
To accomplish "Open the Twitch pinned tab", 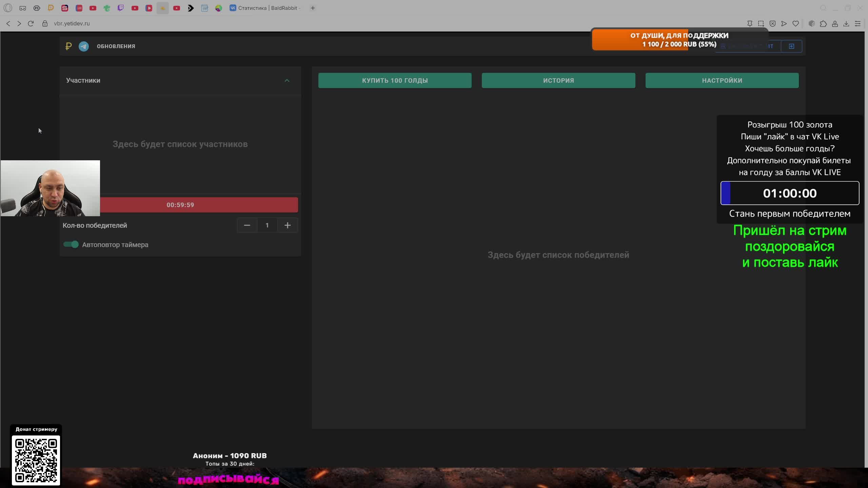I will (121, 8).
